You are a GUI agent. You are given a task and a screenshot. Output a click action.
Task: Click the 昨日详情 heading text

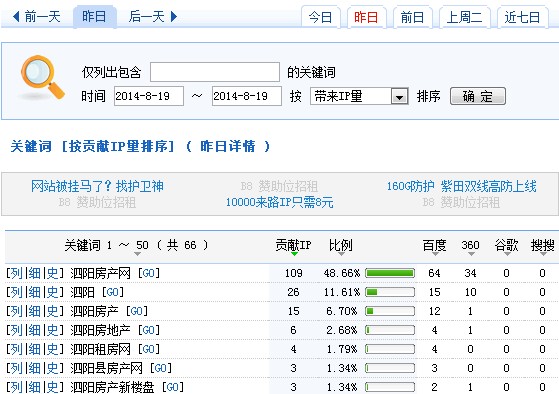(227, 146)
